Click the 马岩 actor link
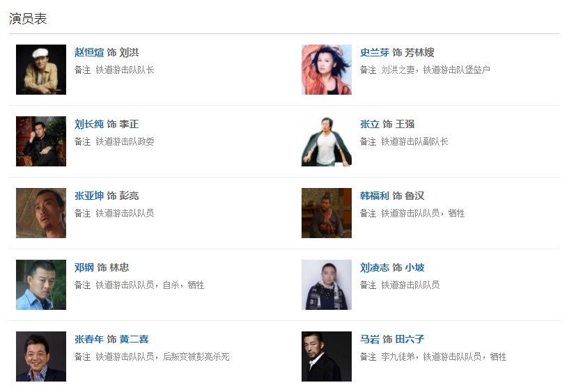576x392 pixels. pyautogui.click(x=369, y=339)
